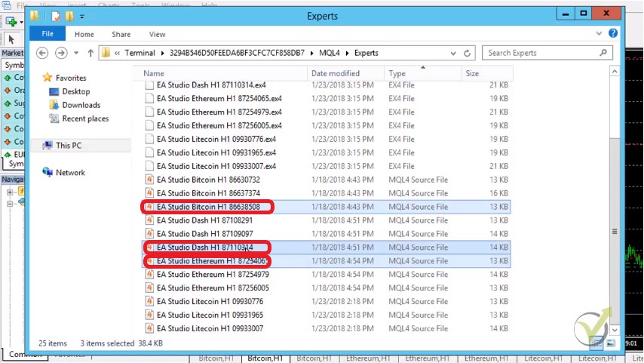Click the Back navigation arrow
This screenshot has height=363, width=644.
point(42,53)
